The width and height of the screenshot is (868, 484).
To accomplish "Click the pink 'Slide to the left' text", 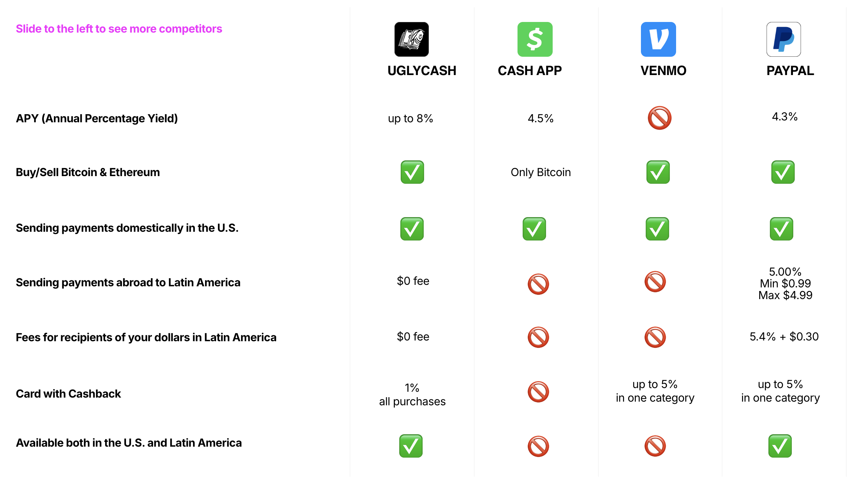I will 119,29.
